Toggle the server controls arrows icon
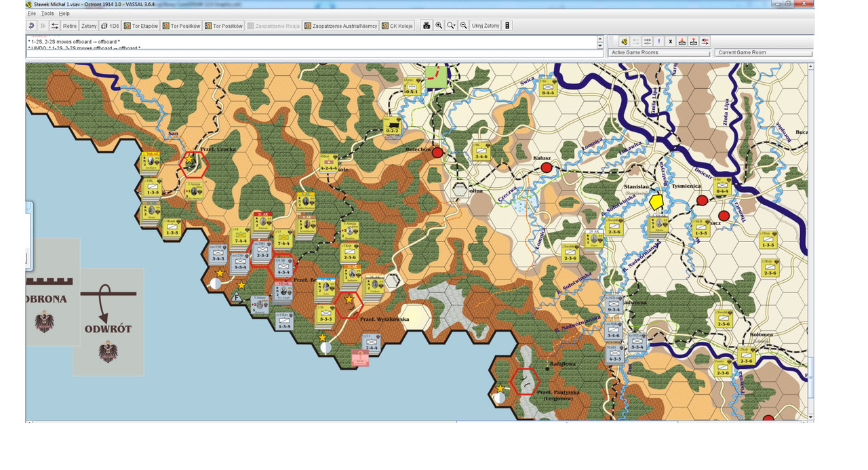This screenshot has height=470, width=868. (x=55, y=26)
